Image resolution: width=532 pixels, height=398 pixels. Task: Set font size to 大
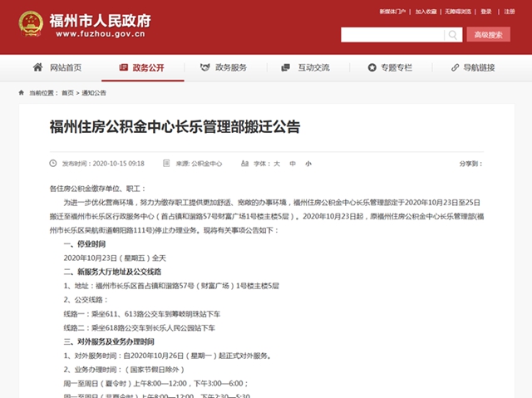click(x=278, y=164)
